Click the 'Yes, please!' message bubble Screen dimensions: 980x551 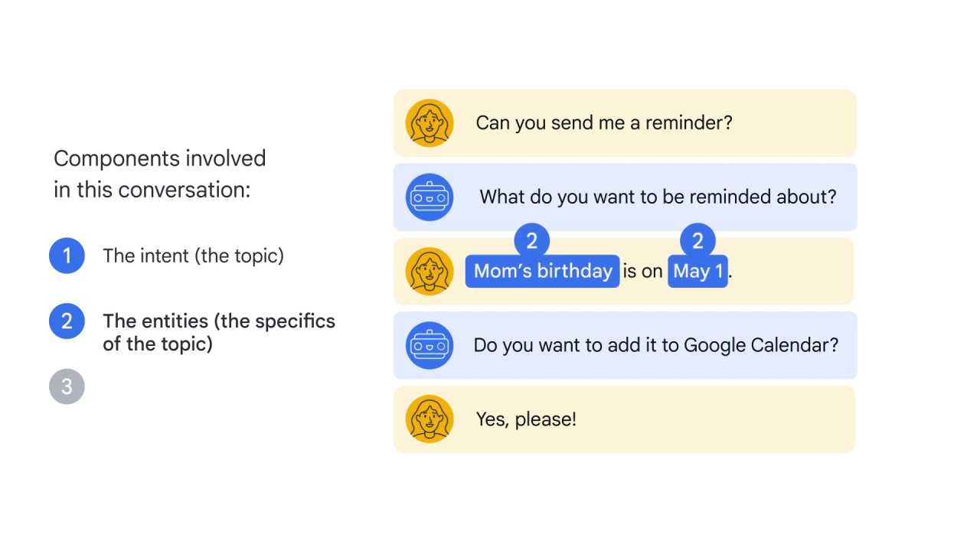click(625, 419)
